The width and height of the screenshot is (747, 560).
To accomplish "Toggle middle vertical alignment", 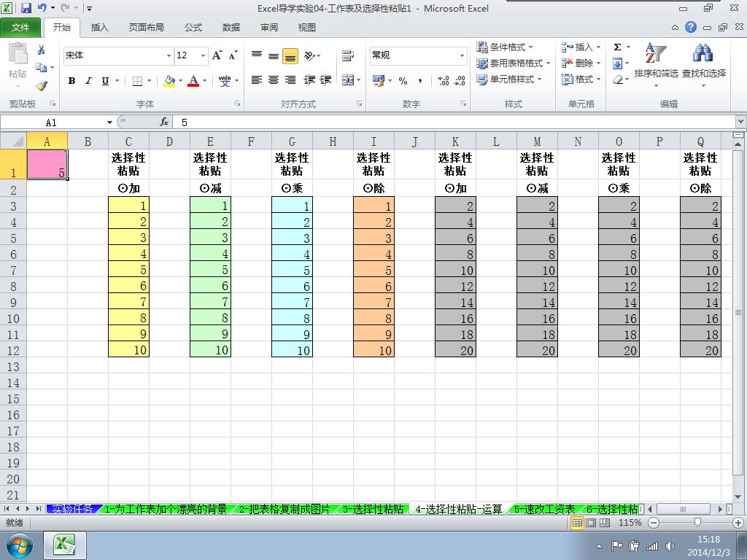I will click(274, 55).
